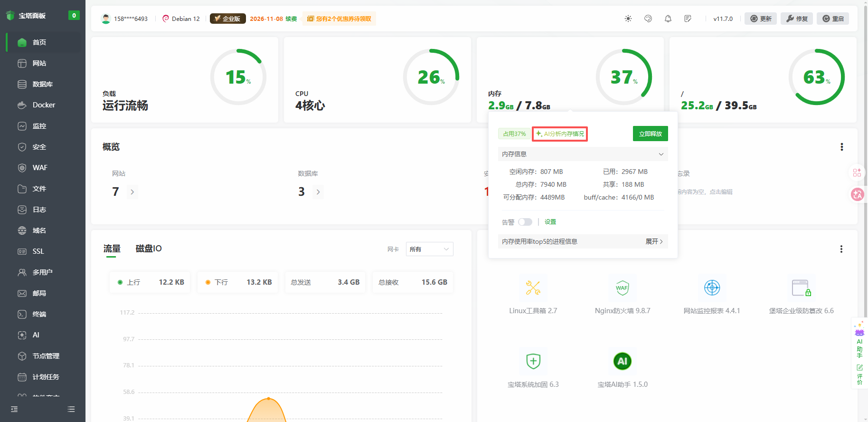Open the 网卡 所有 dropdown

[x=429, y=249]
